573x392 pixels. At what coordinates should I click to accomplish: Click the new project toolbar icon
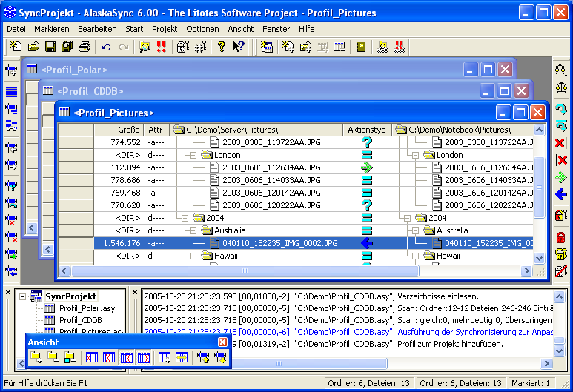[x=16, y=47]
